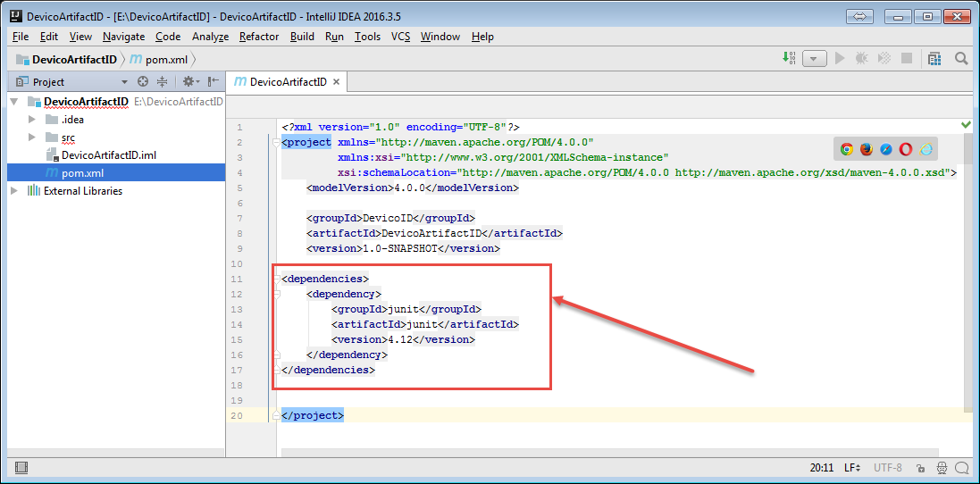Click the junit groupId line 13
The width and height of the screenshot is (980, 484).
point(406,309)
